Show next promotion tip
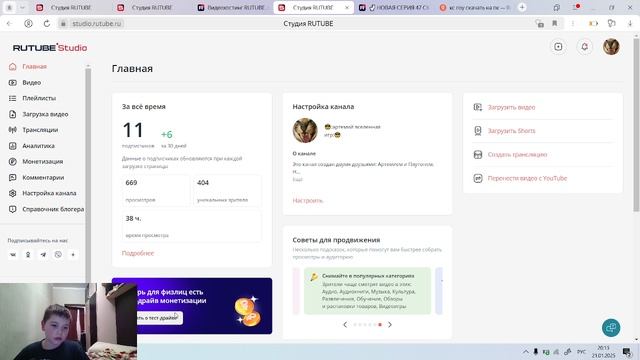This screenshot has height=360, width=640. pos(390,324)
